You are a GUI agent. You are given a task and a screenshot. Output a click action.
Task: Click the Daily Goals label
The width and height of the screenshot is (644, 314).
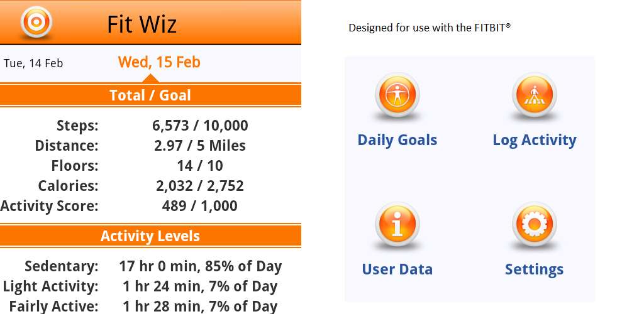397,139
